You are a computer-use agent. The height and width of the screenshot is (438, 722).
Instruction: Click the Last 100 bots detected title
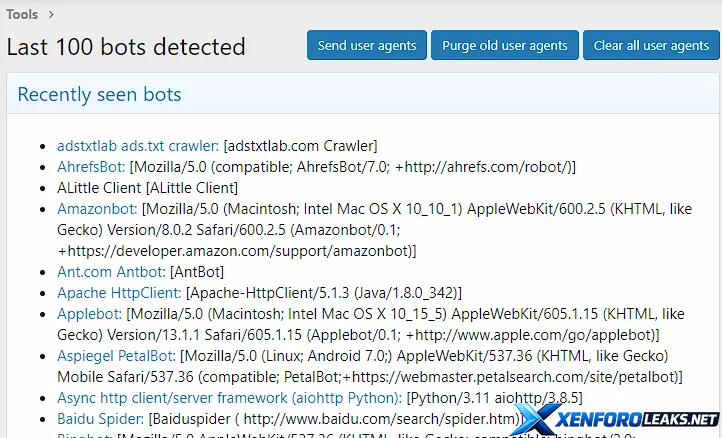coord(126,47)
